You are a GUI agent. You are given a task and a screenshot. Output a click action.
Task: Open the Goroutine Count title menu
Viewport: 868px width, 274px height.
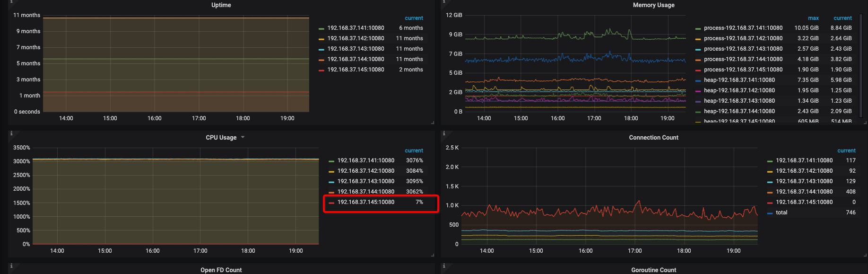[653, 270]
